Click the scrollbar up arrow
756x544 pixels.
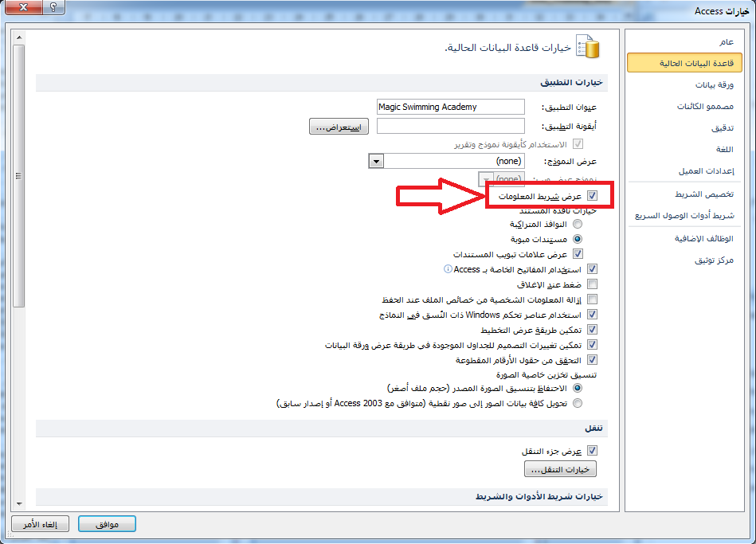coord(19,37)
